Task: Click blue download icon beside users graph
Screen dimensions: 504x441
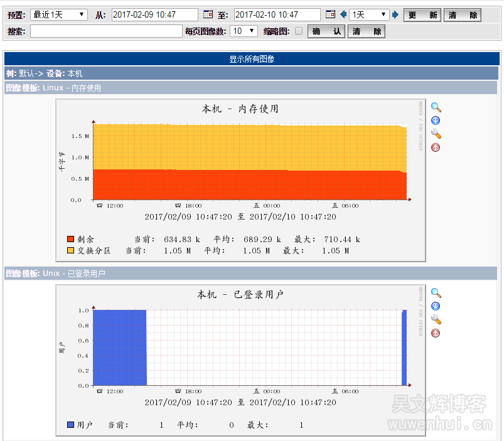Action: point(436,306)
